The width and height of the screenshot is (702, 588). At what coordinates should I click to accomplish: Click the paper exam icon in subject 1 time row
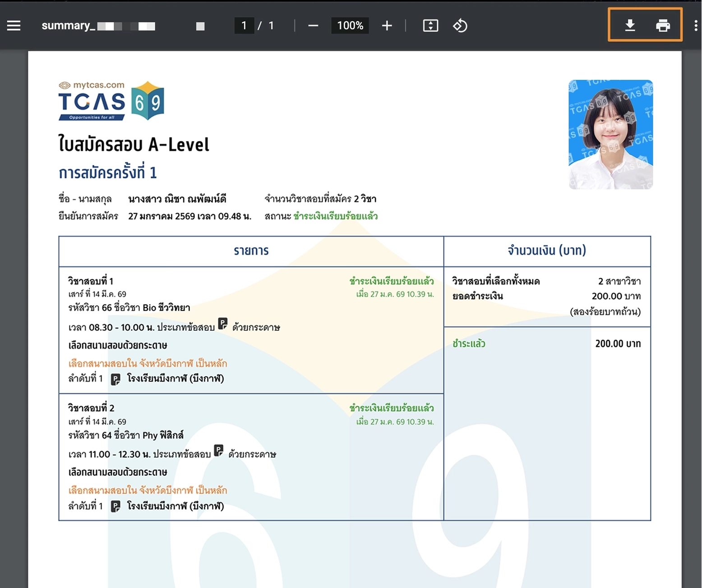click(223, 324)
